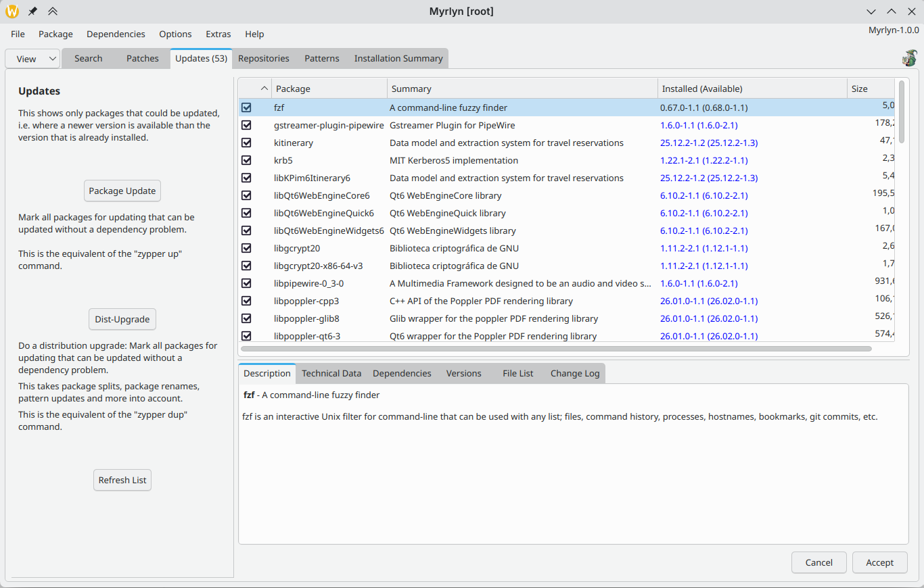The width and height of the screenshot is (924, 588).
Task: Sort by Installed (Available) column header
Action: pyautogui.click(x=751, y=89)
